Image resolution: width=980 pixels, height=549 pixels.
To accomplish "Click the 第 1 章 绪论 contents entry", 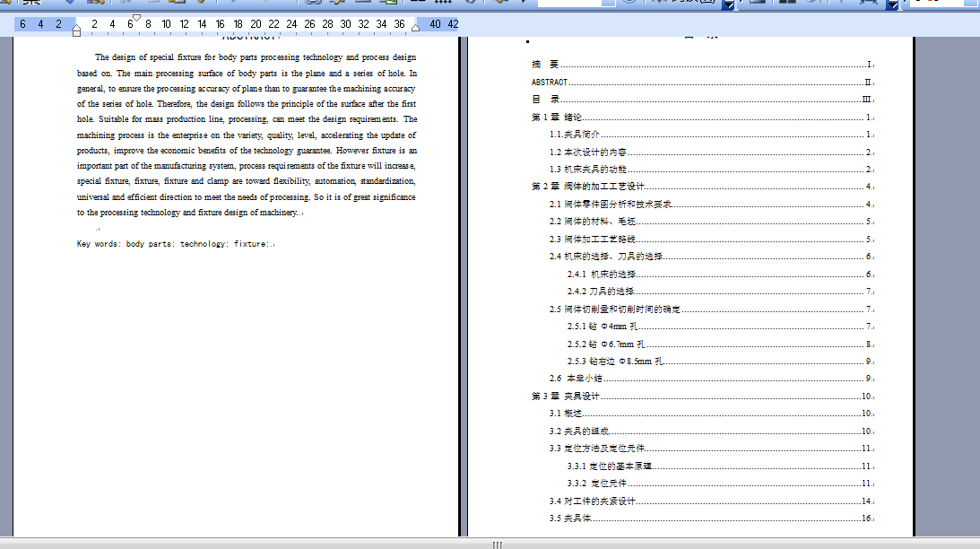I will (703, 117).
